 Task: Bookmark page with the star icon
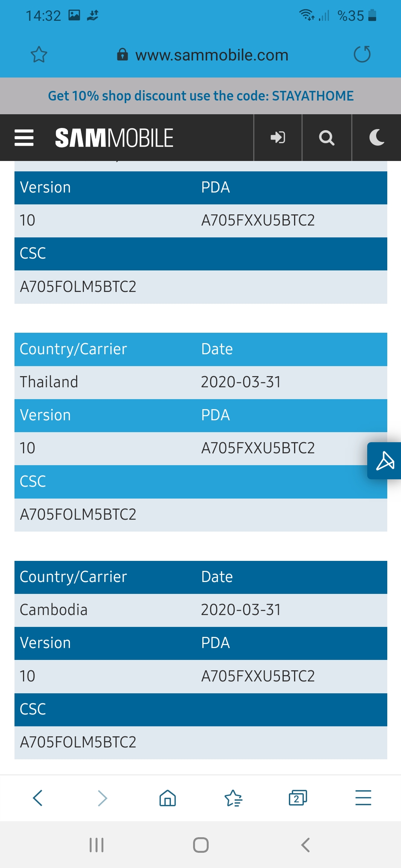pos(39,55)
